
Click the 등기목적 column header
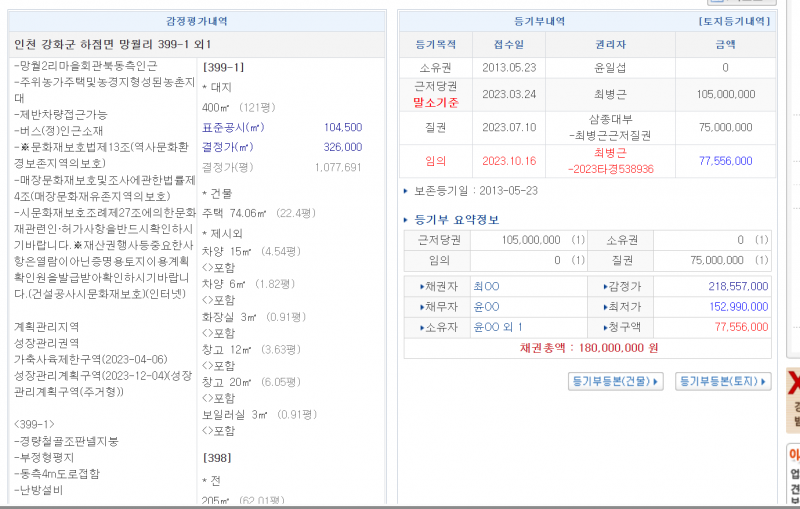pyautogui.click(x=435, y=44)
